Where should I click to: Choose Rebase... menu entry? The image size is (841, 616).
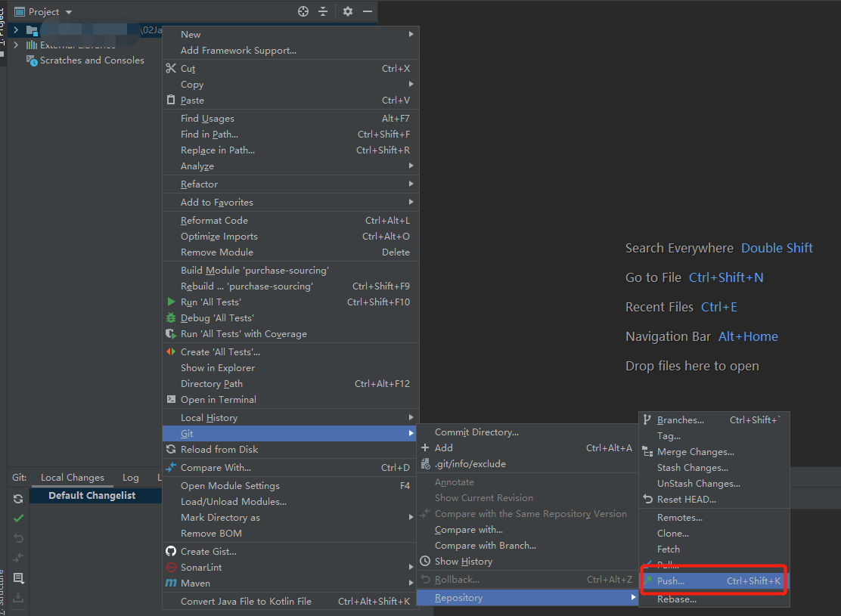[715, 599]
